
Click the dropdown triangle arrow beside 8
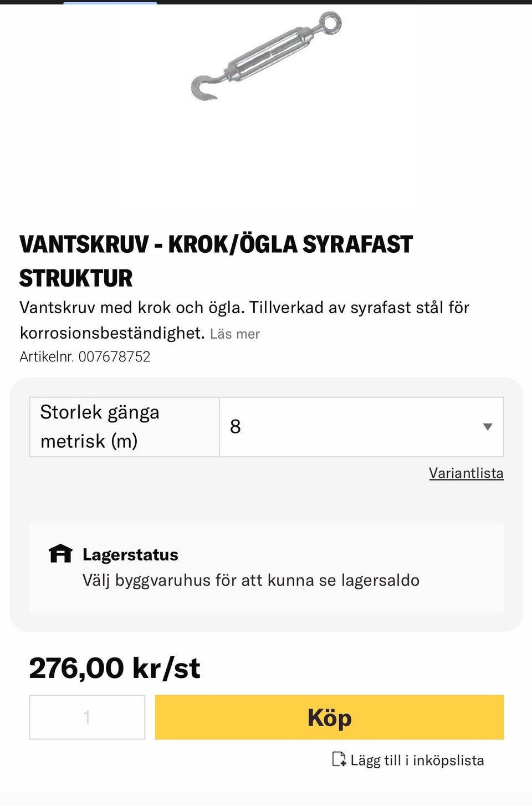[488, 427]
